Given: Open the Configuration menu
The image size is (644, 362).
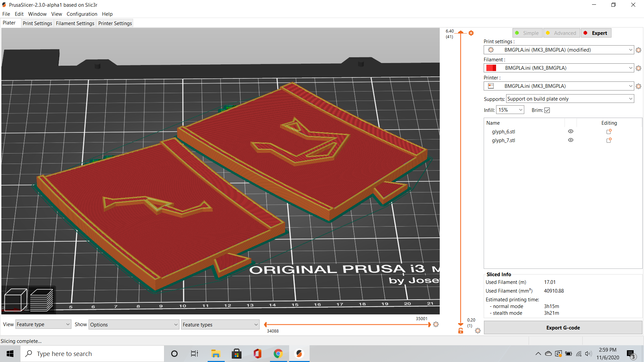Looking at the screenshot, I should coord(82,14).
